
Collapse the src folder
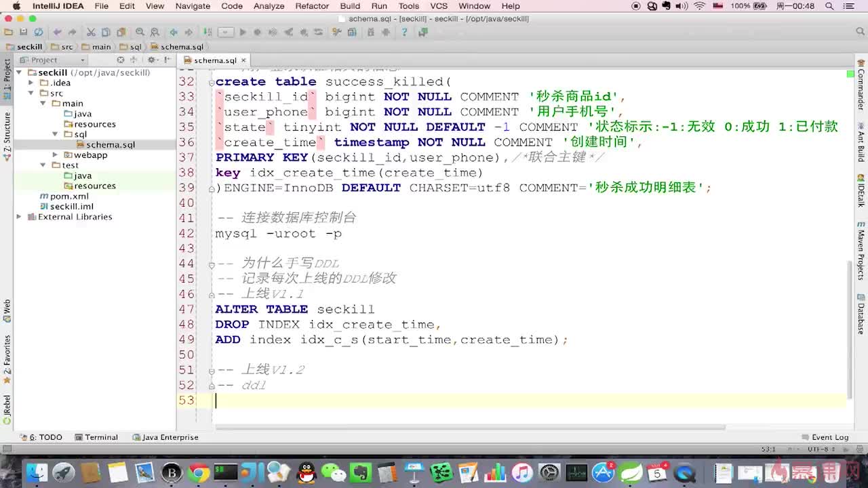(x=31, y=93)
